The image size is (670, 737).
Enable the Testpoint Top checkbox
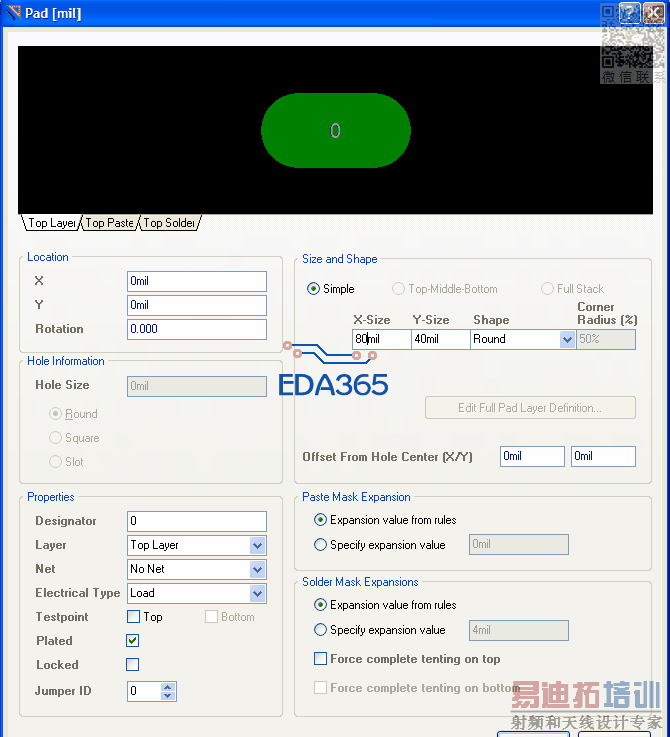click(134, 616)
